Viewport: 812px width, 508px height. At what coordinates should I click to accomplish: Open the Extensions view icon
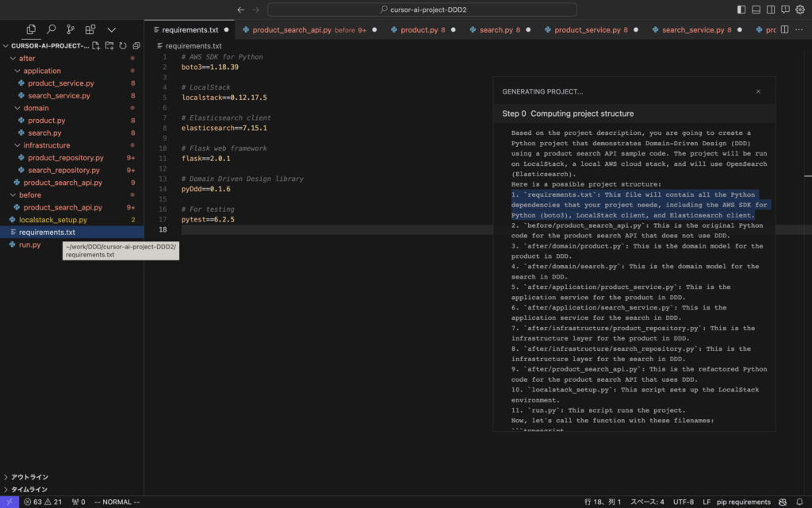tap(90, 29)
